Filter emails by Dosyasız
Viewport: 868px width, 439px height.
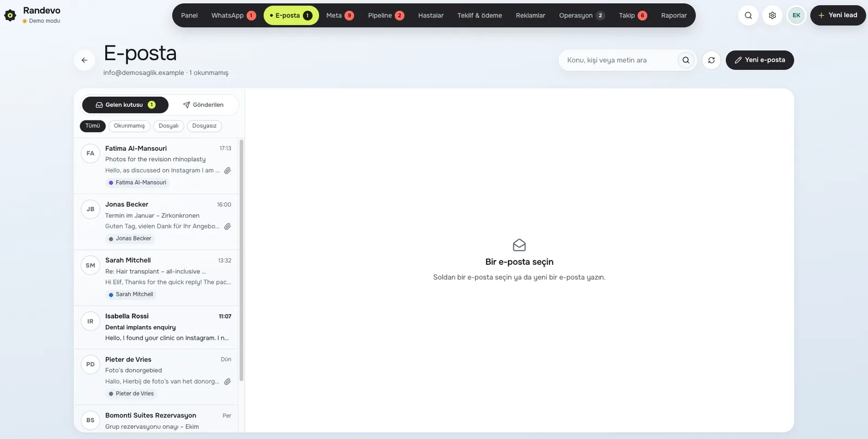(205, 126)
